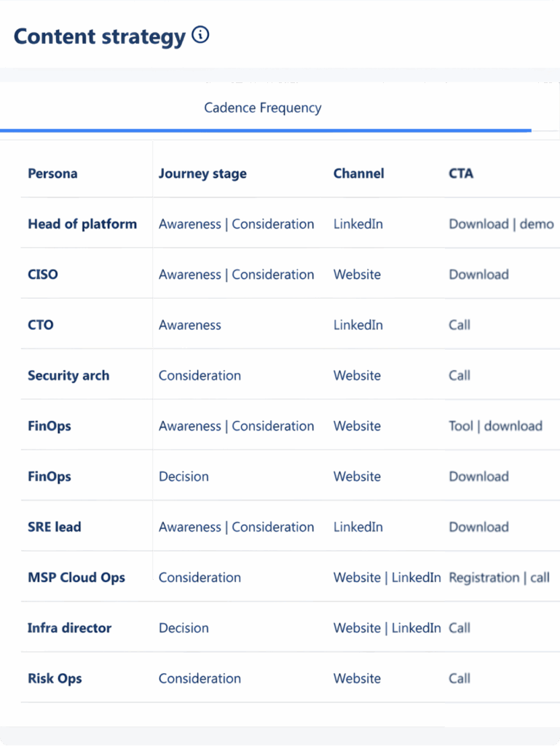
Task: Select the CTO persona row
Action: 41,325
